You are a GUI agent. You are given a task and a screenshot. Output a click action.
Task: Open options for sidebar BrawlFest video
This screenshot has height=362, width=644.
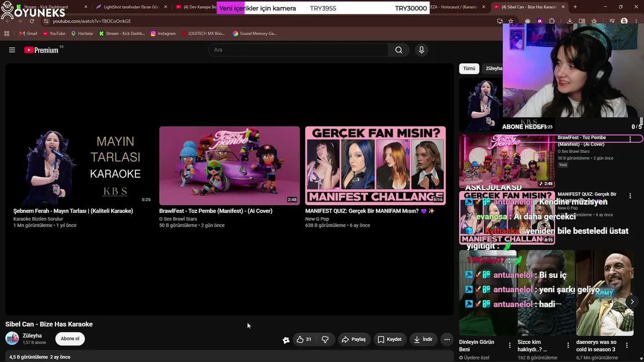[x=630, y=139]
